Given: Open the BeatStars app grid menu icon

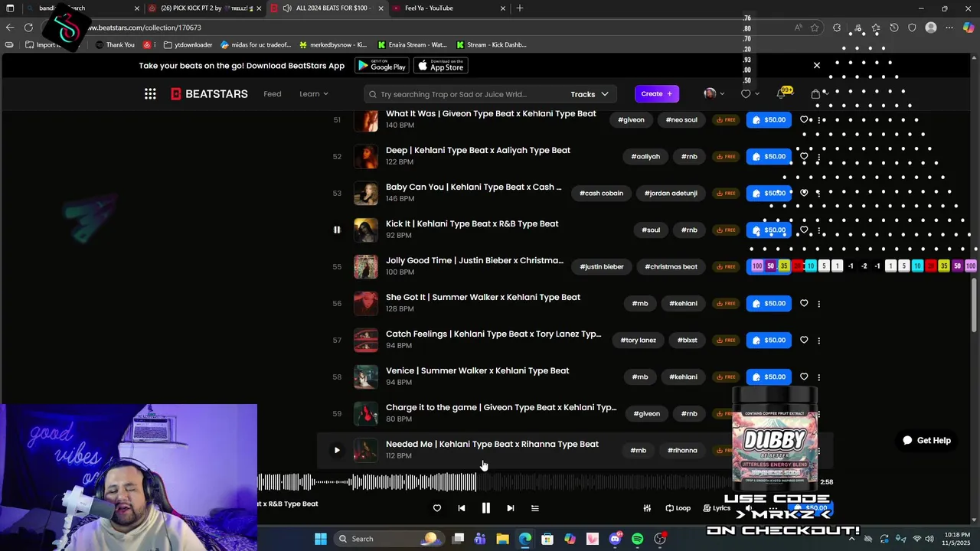Looking at the screenshot, I should (150, 94).
